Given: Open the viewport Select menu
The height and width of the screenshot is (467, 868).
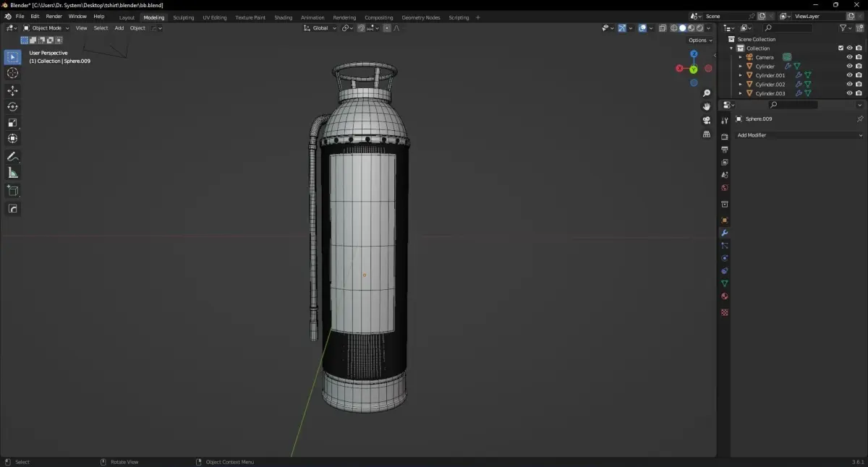Looking at the screenshot, I should (101, 28).
